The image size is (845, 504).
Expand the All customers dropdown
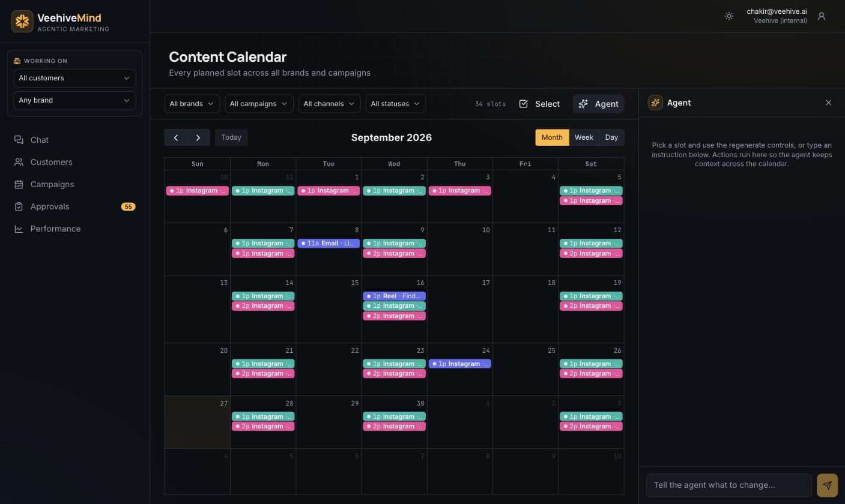tap(74, 78)
